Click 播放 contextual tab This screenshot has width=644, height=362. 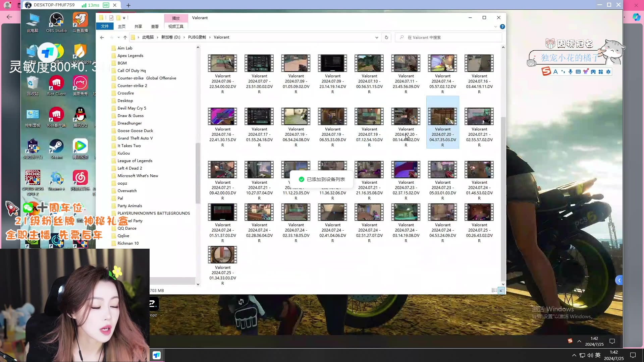(x=176, y=18)
